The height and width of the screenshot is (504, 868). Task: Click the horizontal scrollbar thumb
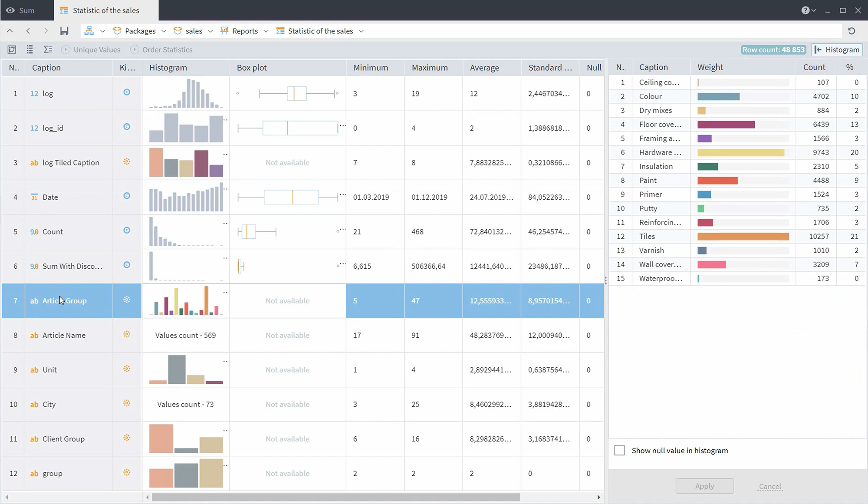pyautogui.click(x=335, y=497)
